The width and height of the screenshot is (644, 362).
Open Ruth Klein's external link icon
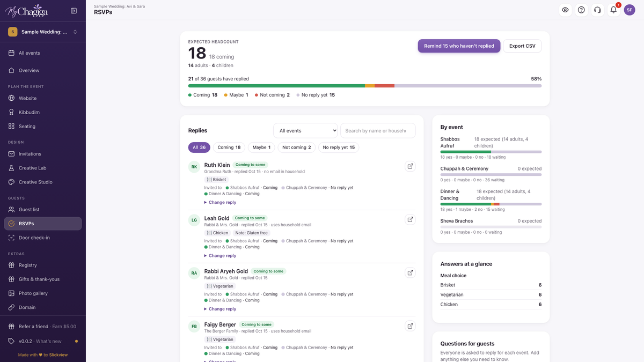410,166
